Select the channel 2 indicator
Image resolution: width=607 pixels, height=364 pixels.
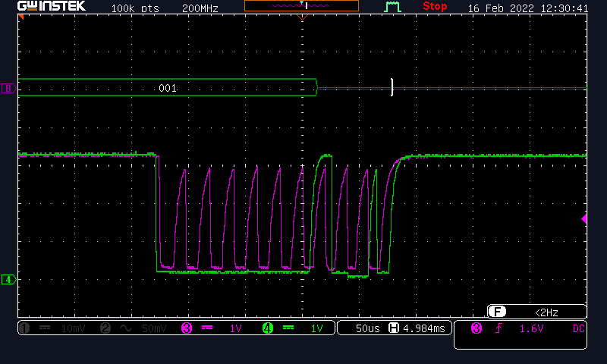[x=105, y=328]
